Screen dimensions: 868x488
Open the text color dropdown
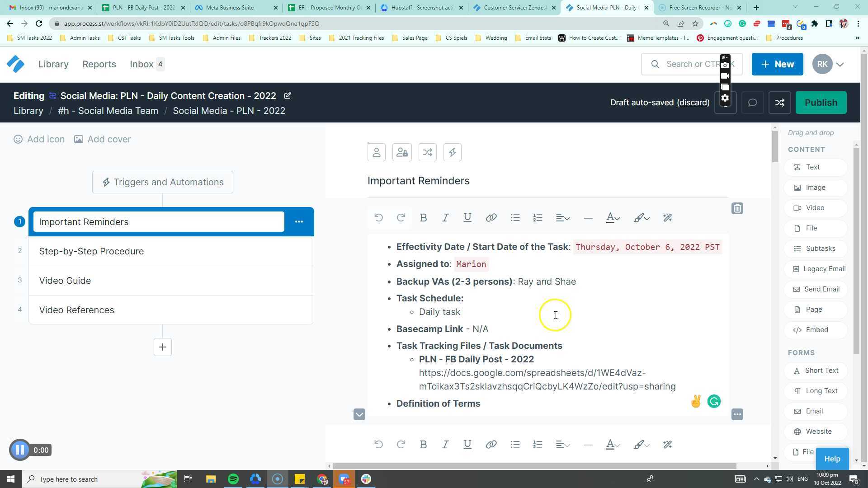(613, 218)
